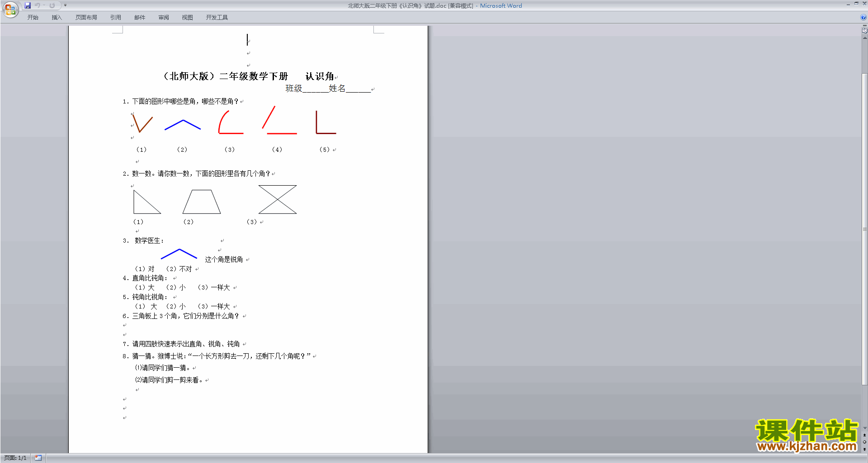Click the title text 认识角
Image resolution: width=868 pixels, height=463 pixels.
click(x=320, y=76)
